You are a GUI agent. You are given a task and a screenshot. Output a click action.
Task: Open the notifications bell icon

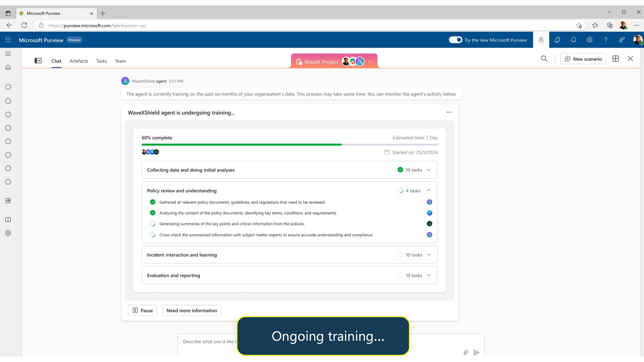[x=573, y=40]
